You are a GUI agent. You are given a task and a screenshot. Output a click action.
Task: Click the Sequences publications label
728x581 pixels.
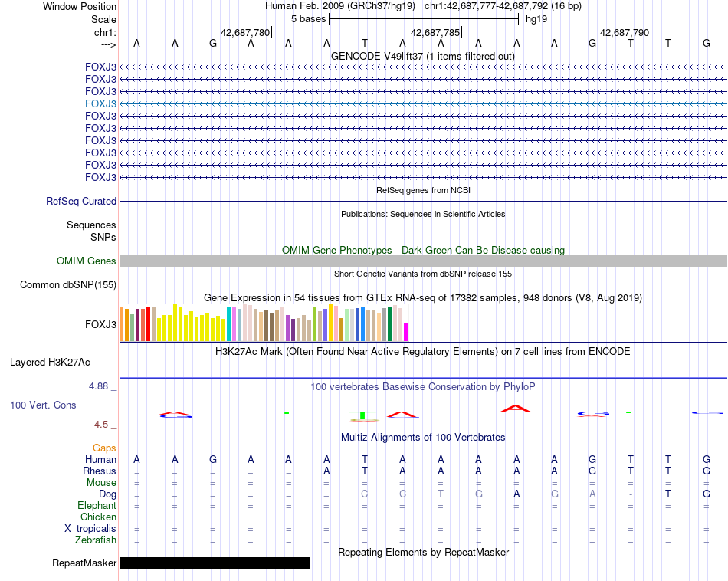coord(91,225)
